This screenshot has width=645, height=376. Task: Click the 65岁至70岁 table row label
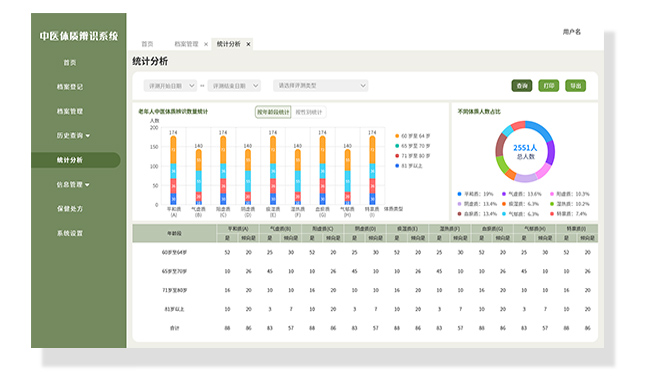click(174, 271)
